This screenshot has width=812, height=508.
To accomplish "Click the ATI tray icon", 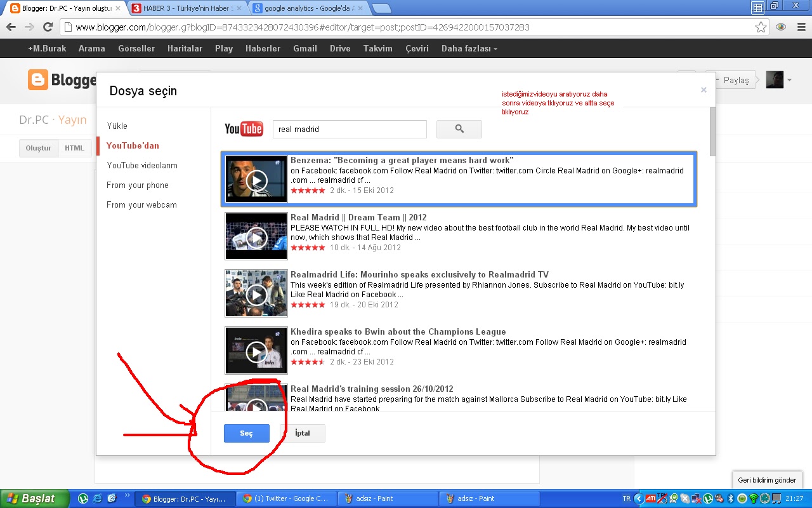I will (x=651, y=498).
